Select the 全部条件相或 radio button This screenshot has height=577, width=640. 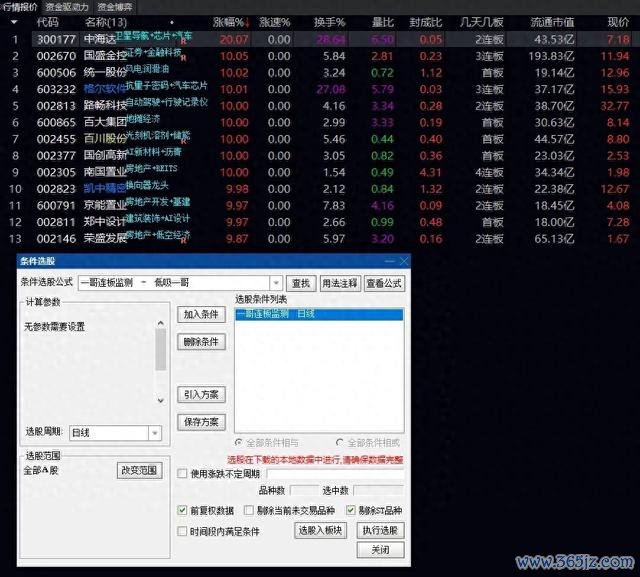(340, 443)
